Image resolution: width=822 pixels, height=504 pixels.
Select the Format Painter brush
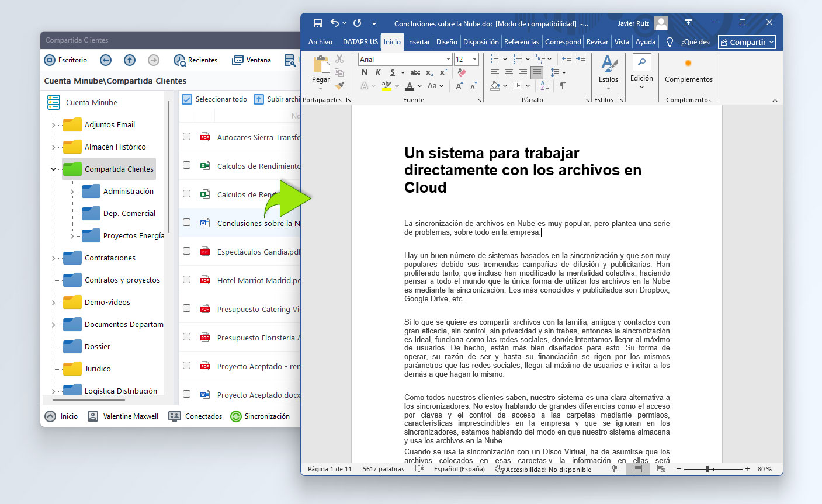point(339,85)
